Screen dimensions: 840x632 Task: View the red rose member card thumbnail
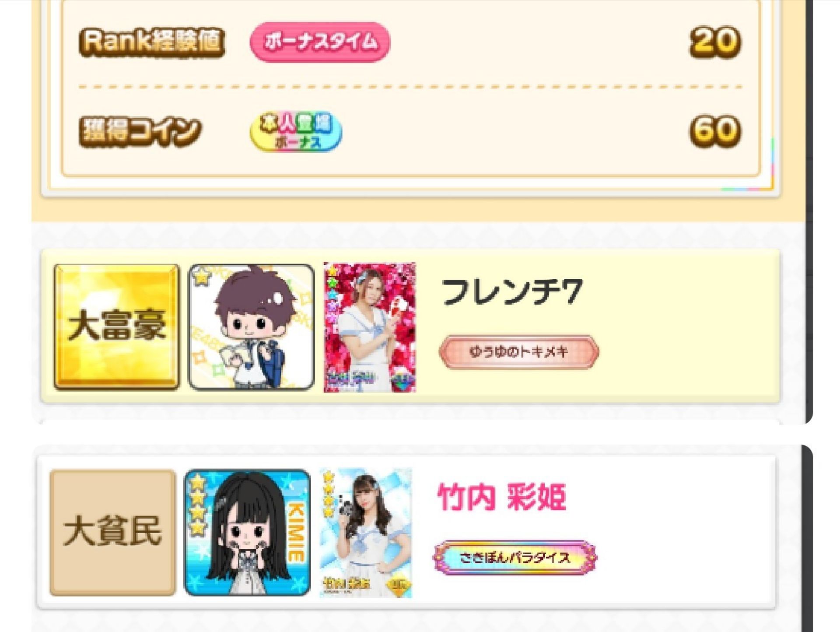point(370,327)
